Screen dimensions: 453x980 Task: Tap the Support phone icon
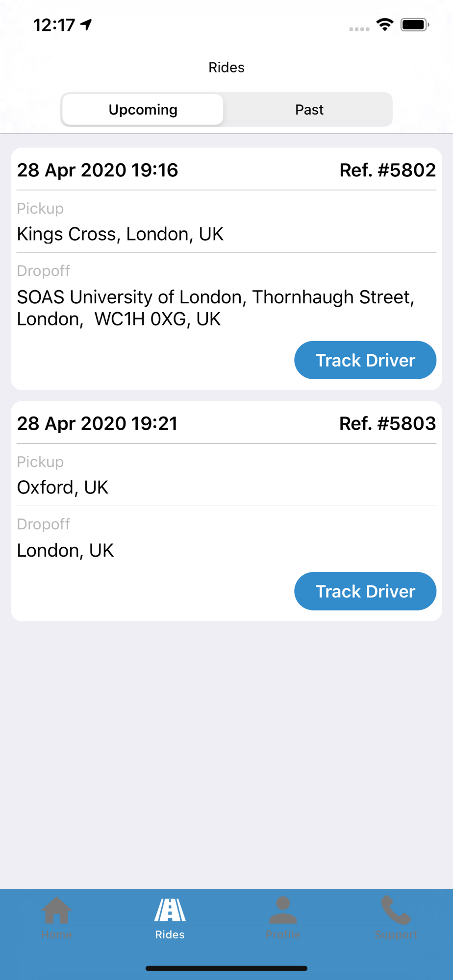396,910
